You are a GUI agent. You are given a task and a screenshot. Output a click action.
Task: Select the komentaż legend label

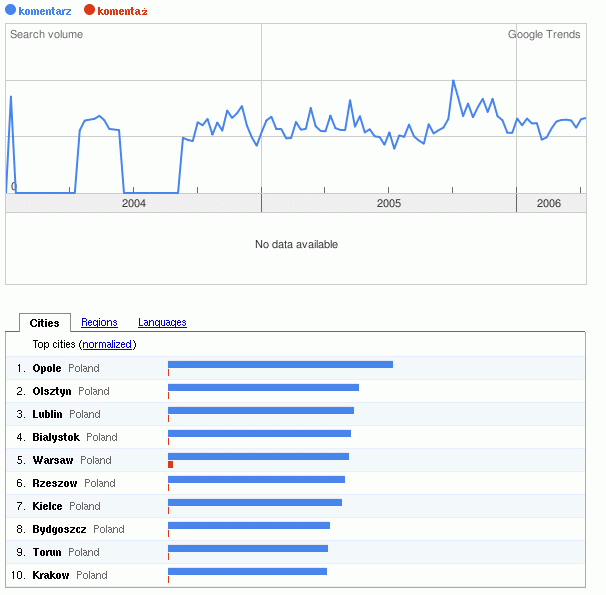click(123, 11)
